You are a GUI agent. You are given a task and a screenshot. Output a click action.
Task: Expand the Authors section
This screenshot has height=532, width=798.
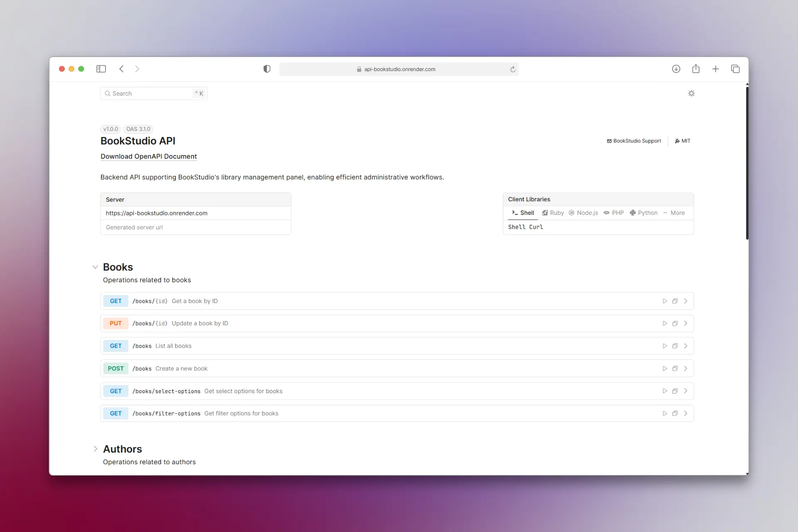[x=95, y=449]
